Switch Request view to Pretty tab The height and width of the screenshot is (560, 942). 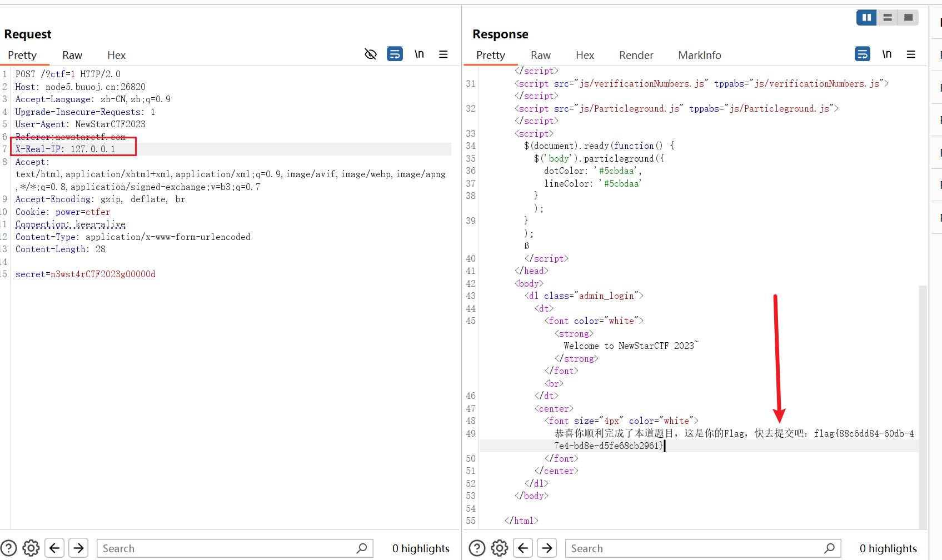coord(22,55)
